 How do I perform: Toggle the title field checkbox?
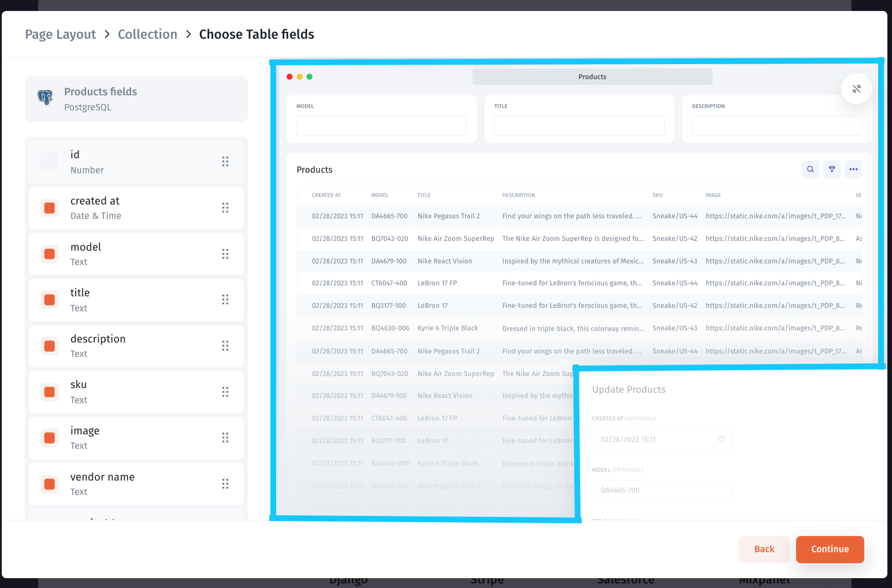(50, 300)
